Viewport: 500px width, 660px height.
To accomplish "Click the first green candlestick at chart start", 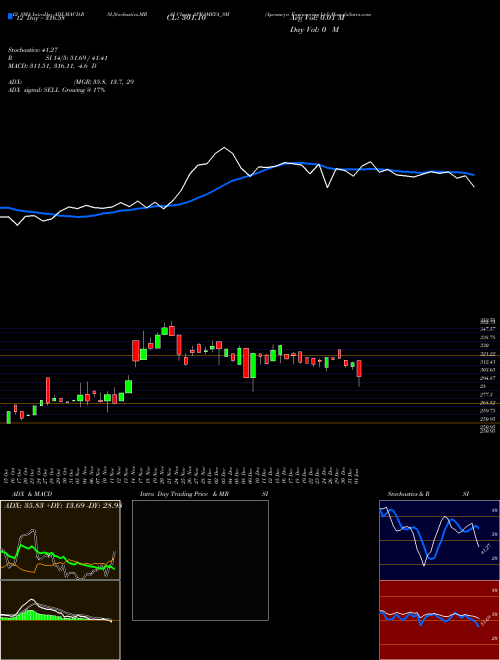I will [9, 417].
